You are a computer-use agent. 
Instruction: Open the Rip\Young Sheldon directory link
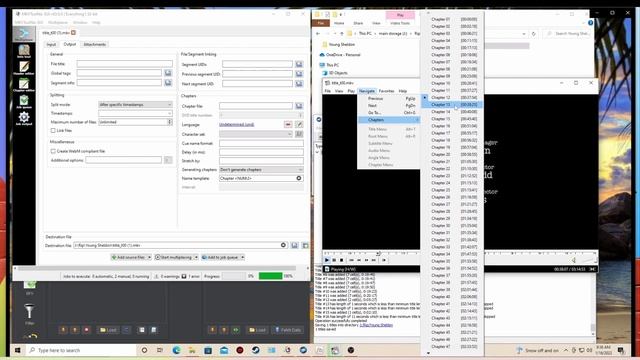(x=376, y=325)
